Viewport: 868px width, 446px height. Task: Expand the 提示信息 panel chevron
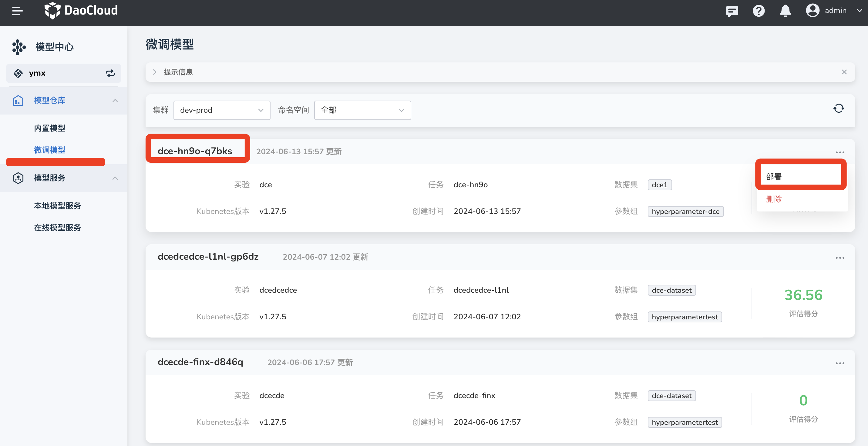coord(155,72)
